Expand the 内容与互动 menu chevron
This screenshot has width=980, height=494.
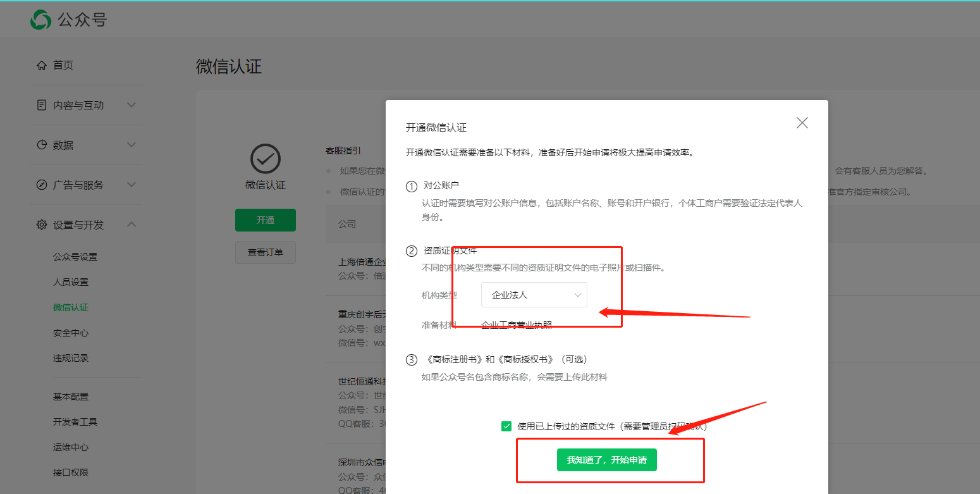(132, 105)
